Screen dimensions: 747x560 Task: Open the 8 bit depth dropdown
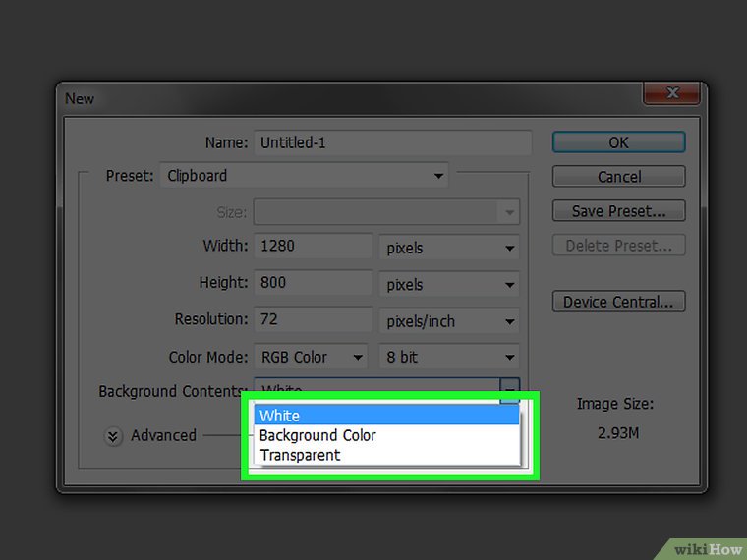point(448,358)
